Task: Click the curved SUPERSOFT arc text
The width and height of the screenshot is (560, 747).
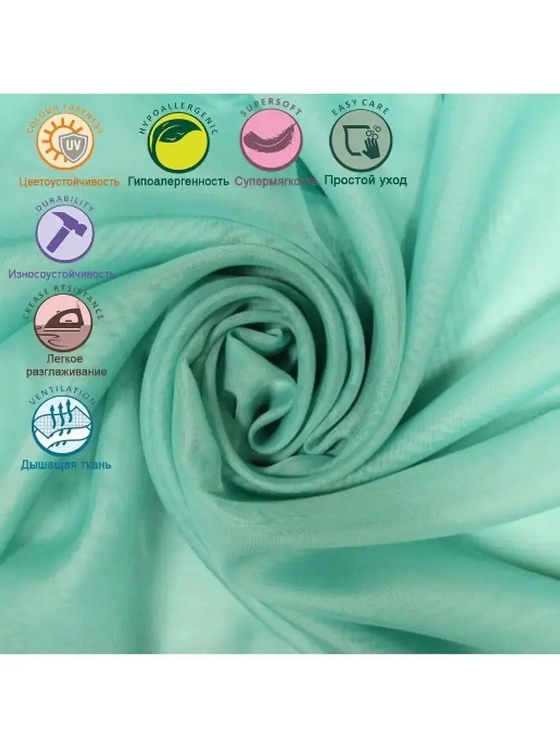Action: click(271, 105)
